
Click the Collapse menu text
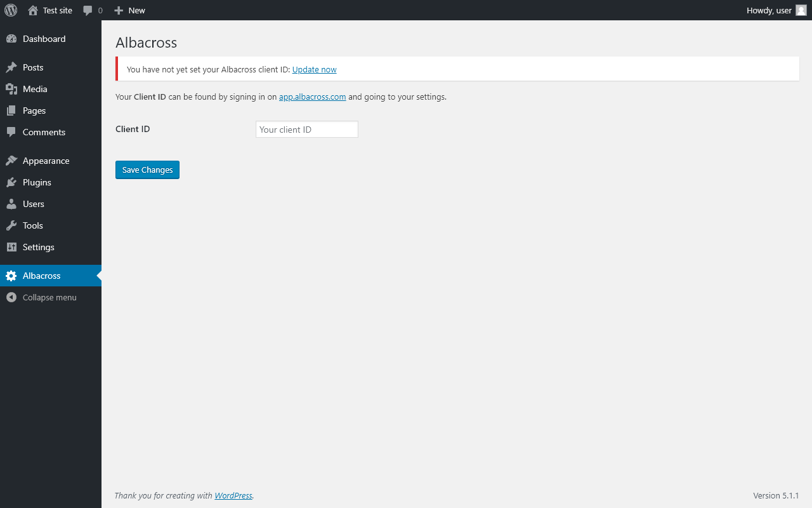[49, 297]
